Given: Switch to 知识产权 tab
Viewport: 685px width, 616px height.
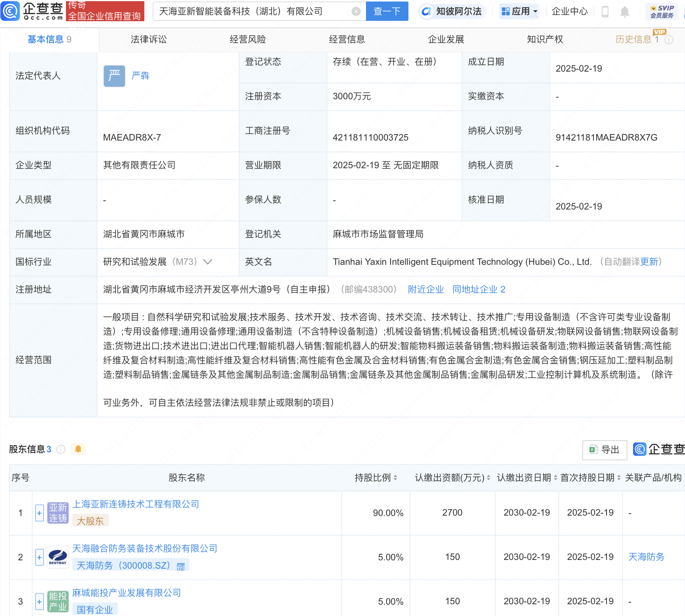Looking at the screenshot, I should coord(544,39).
